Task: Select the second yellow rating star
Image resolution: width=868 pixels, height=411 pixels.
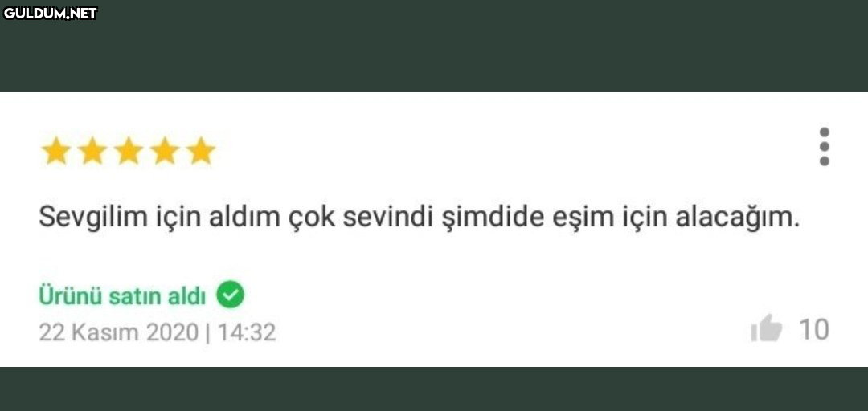Action: [x=92, y=151]
